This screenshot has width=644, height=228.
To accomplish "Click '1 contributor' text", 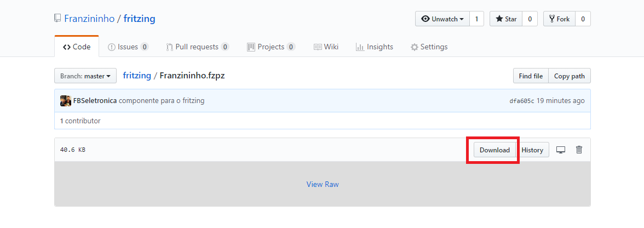I will pos(80,121).
